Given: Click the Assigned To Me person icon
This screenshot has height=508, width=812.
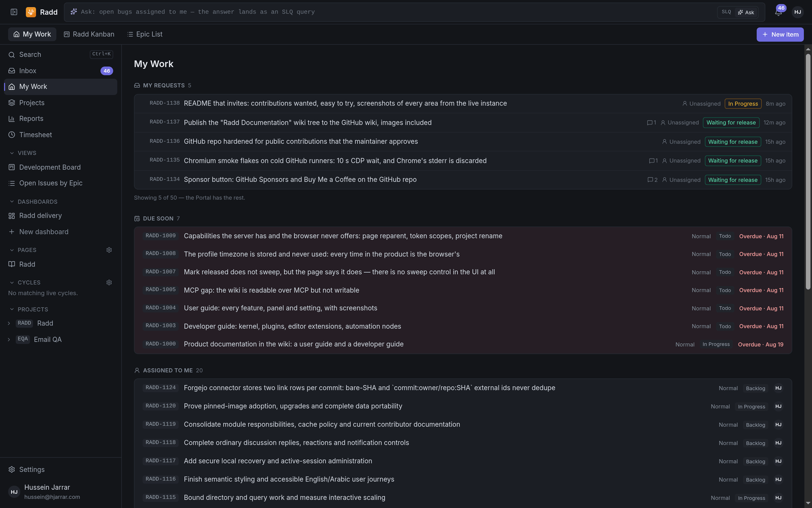Looking at the screenshot, I should pos(137,370).
